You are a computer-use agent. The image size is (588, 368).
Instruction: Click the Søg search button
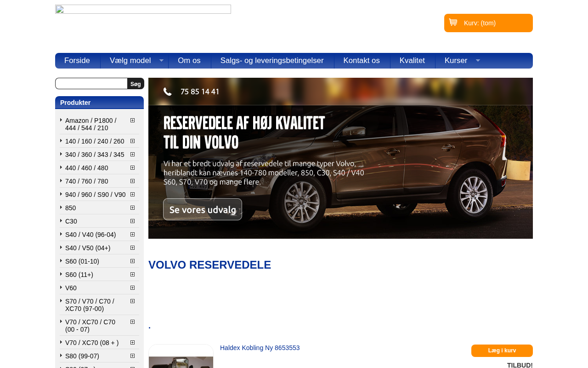click(x=136, y=84)
